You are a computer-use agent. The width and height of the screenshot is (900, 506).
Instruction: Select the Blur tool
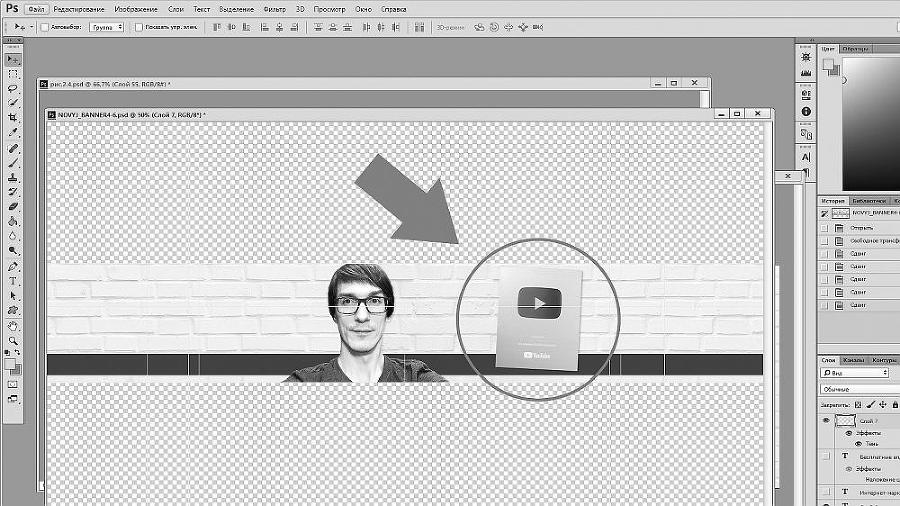point(13,236)
